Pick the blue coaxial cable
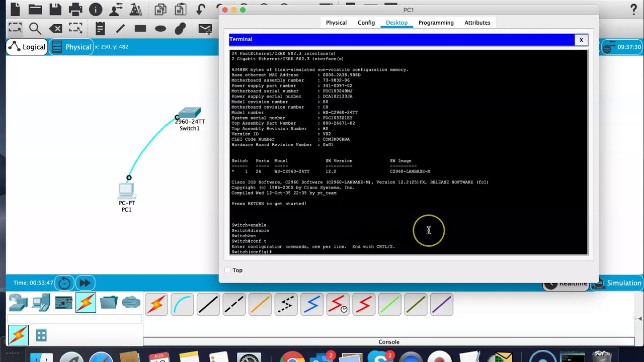 coord(312,305)
